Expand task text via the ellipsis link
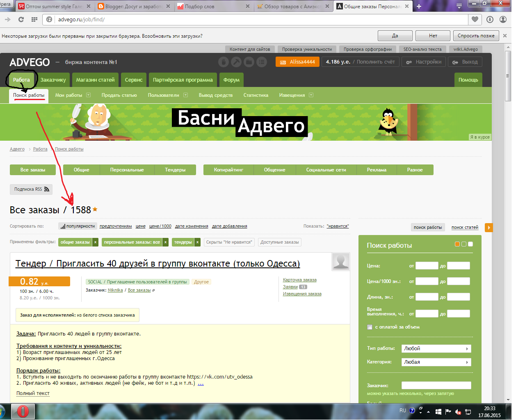The image size is (525, 420). 201,383
